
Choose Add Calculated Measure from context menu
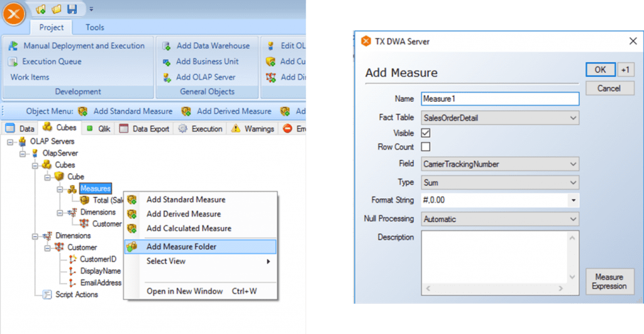click(201, 228)
